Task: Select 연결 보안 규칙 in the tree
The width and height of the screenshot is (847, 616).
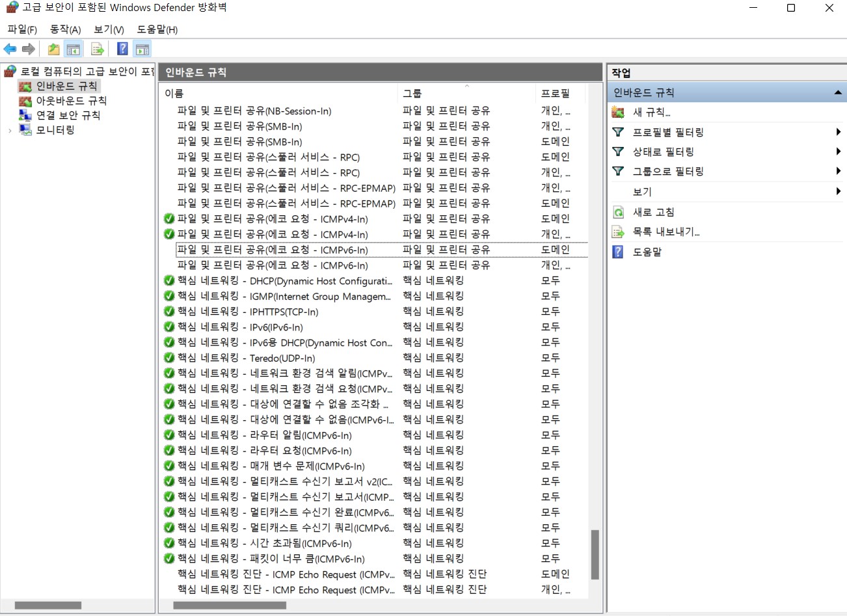Action: (68, 115)
